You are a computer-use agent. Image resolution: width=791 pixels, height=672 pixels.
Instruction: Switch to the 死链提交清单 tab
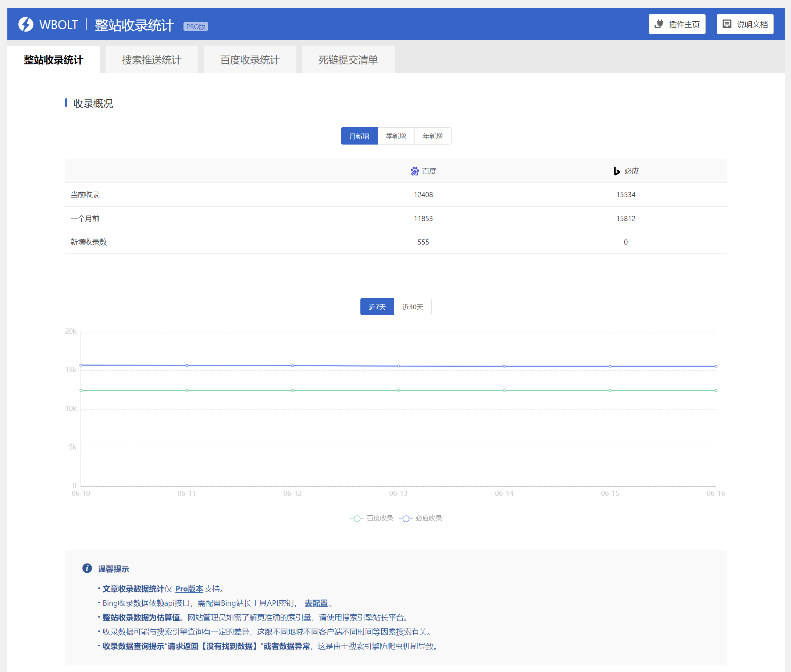pyautogui.click(x=348, y=60)
